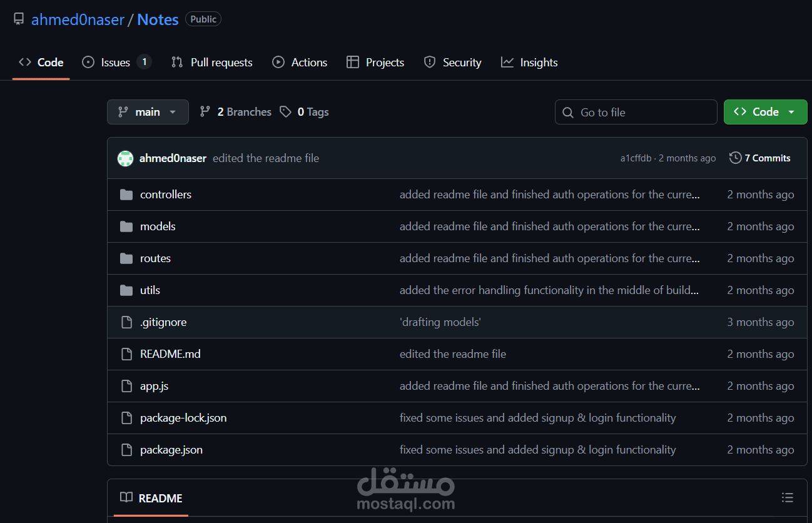Image resolution: width=812 pixels, height=523 pixels.
Task: Open ahmed0naser author link in commit header
Action: [x=173, y=158]
